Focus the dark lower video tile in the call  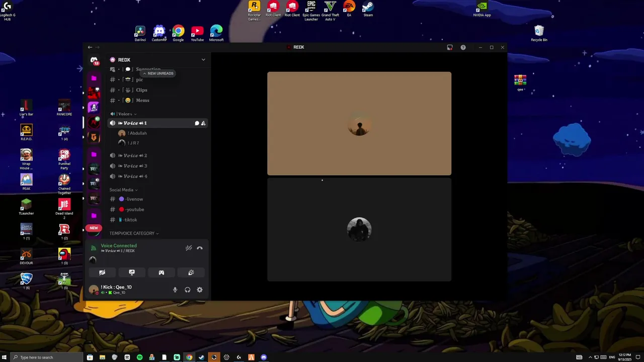point(359,229)
